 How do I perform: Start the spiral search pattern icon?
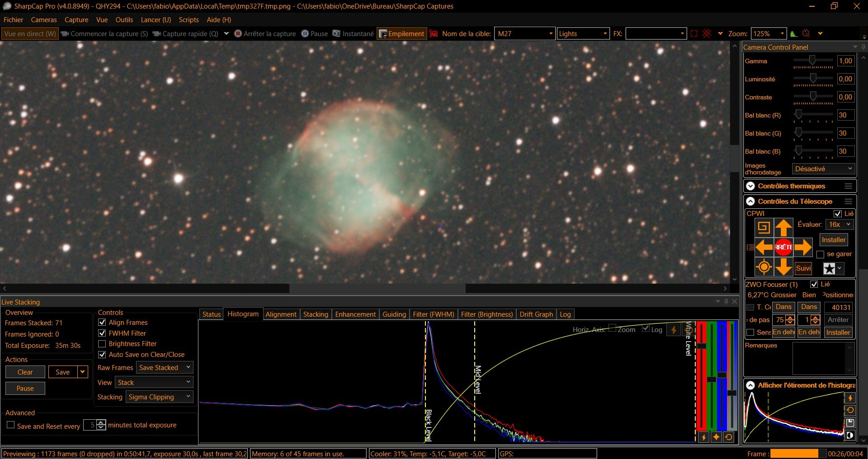pyautogui.click(x=764, y=227)
